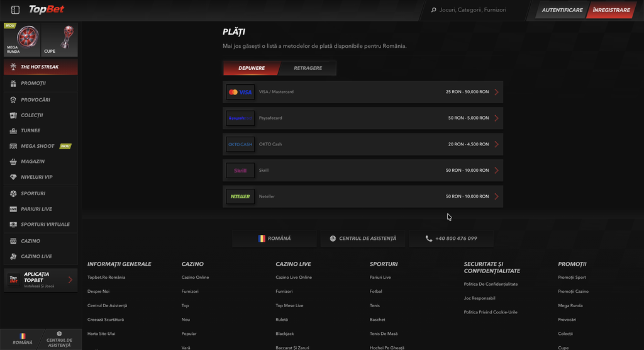The image size is (644, 350).
Task: Click the Mega Shoot goal icon
Action: pyautogui.click(x=13, y=146)
